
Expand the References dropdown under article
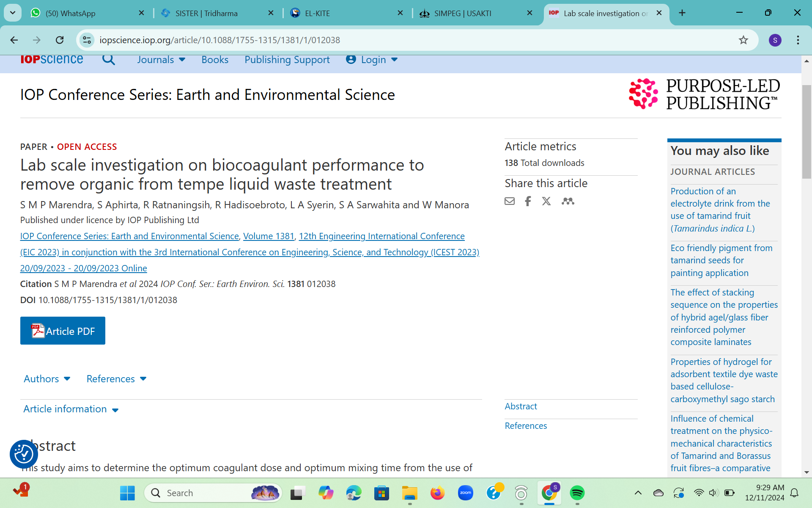pos(116,379)
